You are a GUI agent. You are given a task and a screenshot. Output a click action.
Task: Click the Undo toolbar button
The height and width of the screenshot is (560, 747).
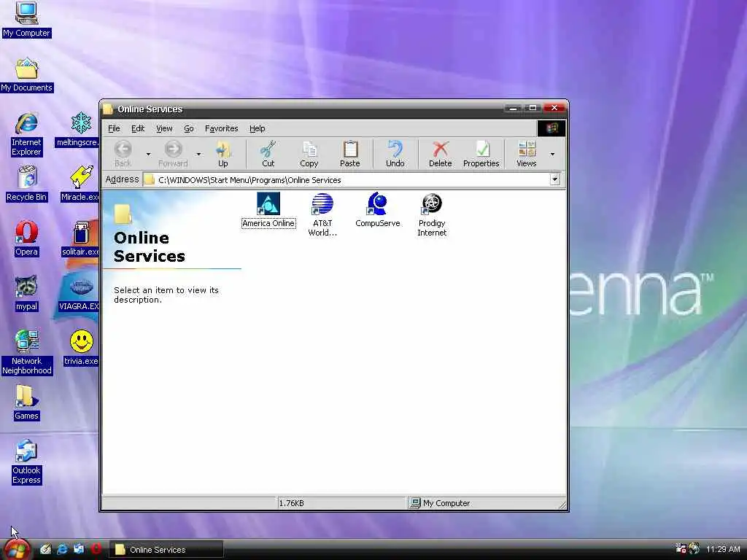tap(395, 154)
